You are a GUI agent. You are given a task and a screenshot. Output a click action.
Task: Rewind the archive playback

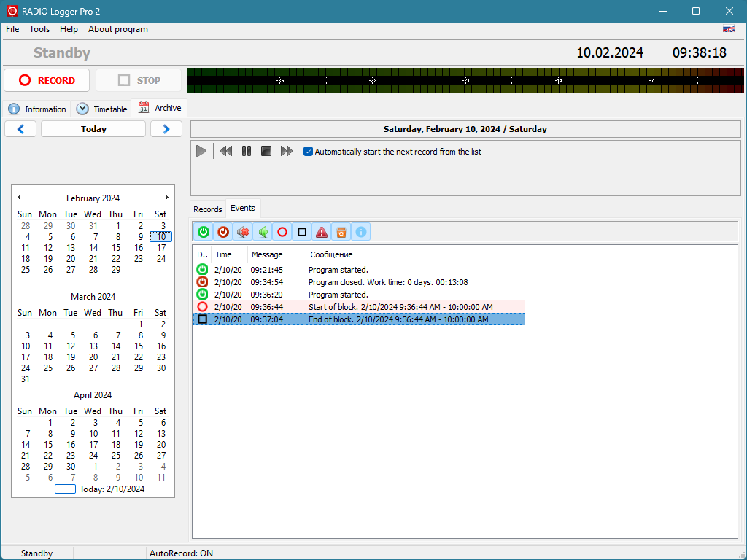226,152
